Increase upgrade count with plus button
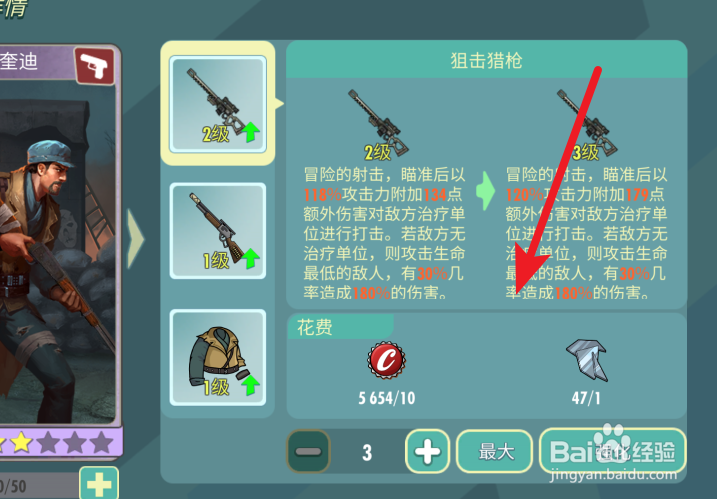The image size is (717, 499). 427,451
